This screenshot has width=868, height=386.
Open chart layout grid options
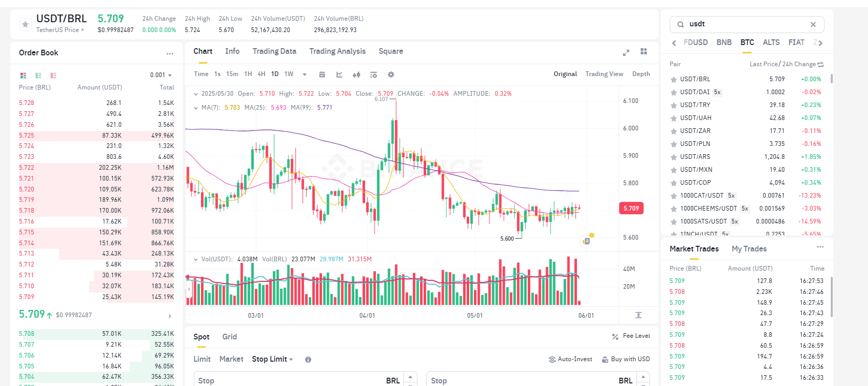(644, 51)
